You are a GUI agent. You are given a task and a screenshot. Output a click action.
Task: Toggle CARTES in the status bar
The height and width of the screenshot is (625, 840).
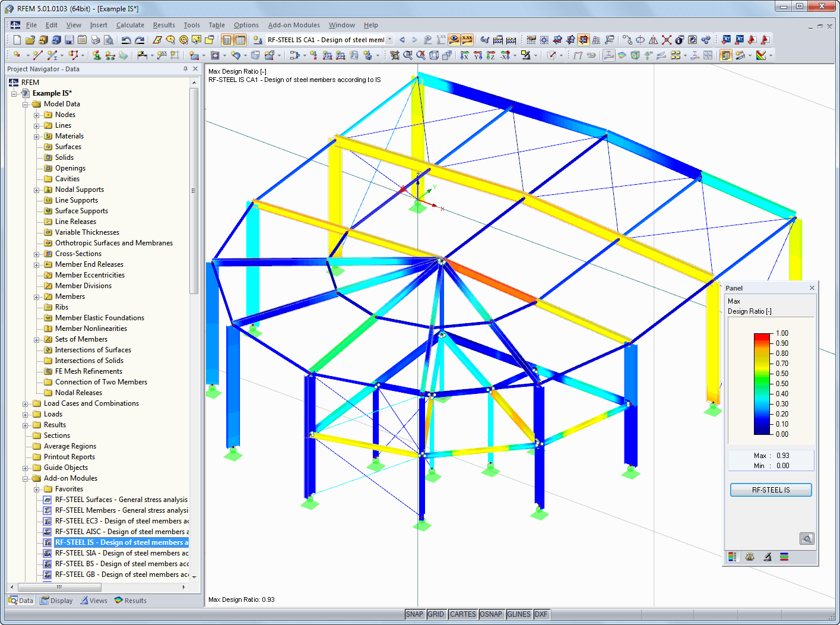click(462, 614)
